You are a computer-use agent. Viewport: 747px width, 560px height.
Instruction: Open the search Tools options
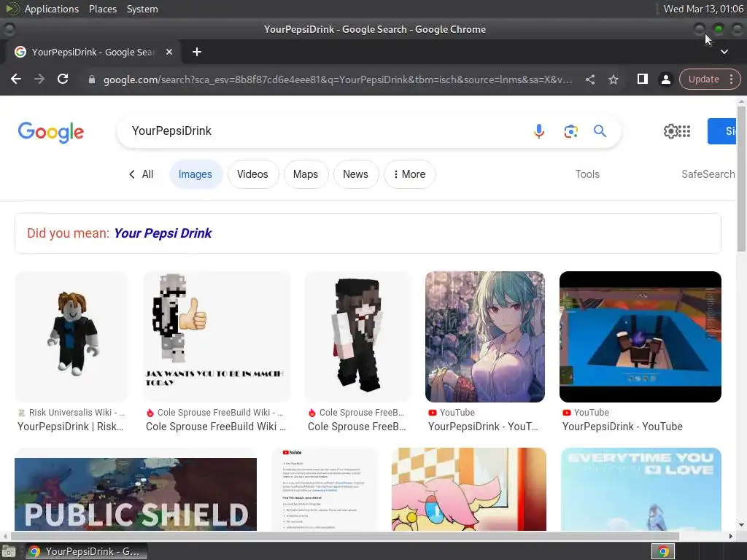coord(587,174)
